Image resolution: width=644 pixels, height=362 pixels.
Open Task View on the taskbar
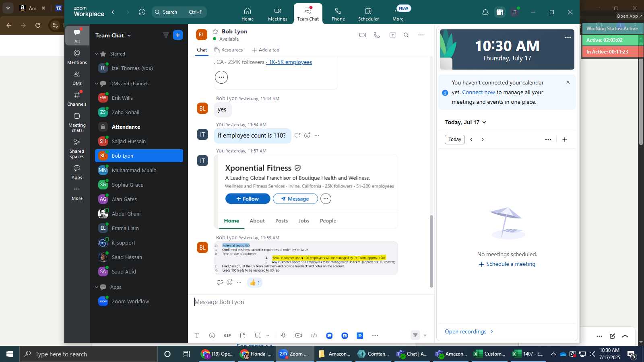(187, 354)
